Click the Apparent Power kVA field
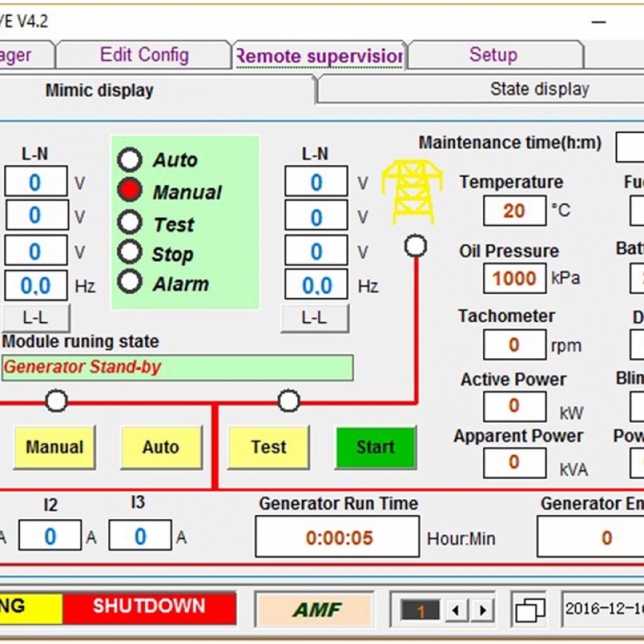The image size is (644, 644). click(515, 463)
